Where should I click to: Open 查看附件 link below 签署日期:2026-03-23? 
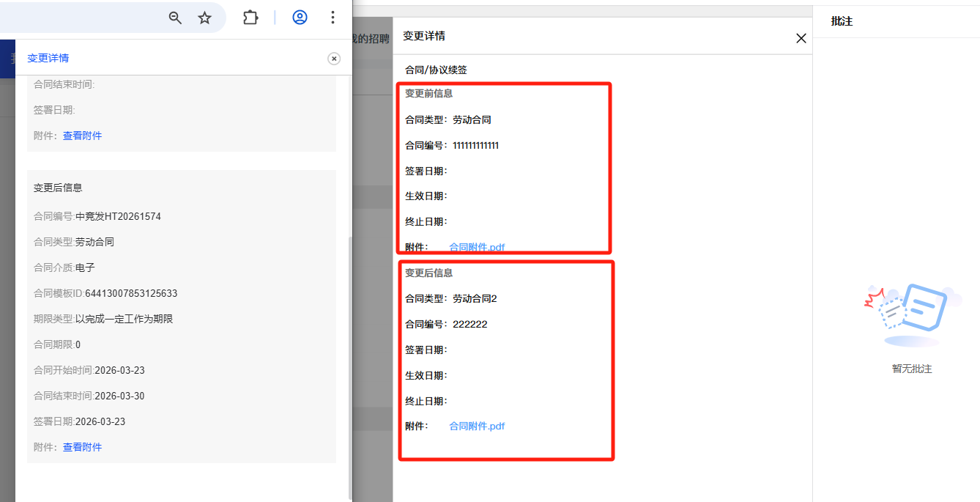tap(82, 447)
